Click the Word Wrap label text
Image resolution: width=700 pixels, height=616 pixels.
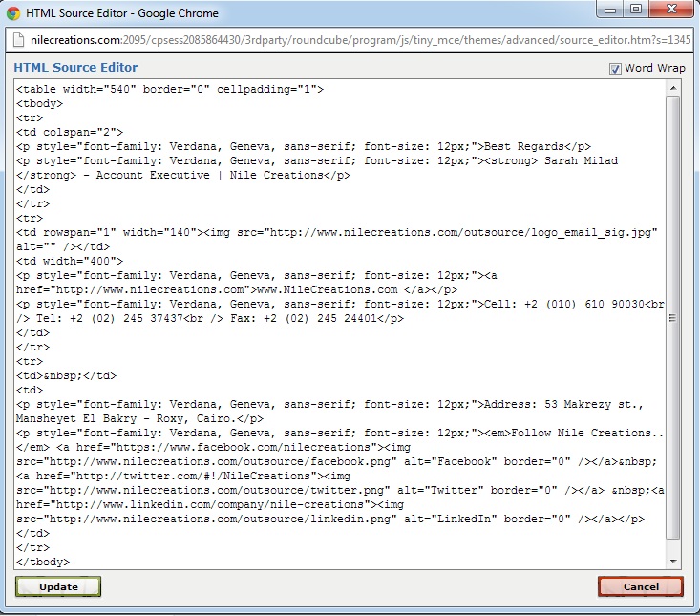(655, 69)
